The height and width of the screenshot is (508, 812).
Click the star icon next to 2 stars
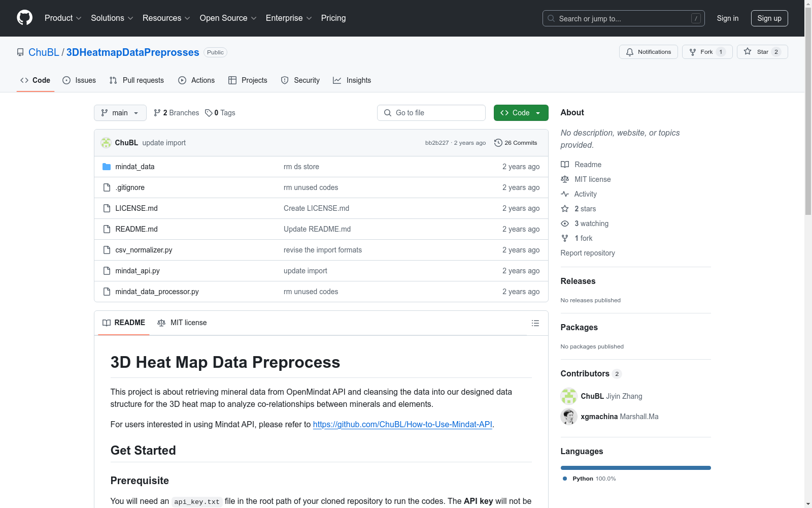click(x=565, y=209)
